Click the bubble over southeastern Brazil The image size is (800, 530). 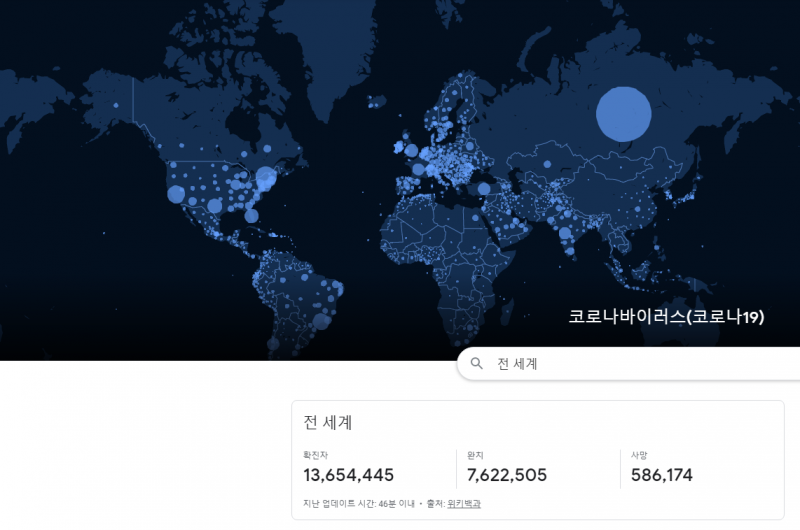pyautogui.click(x=320, y=319)
